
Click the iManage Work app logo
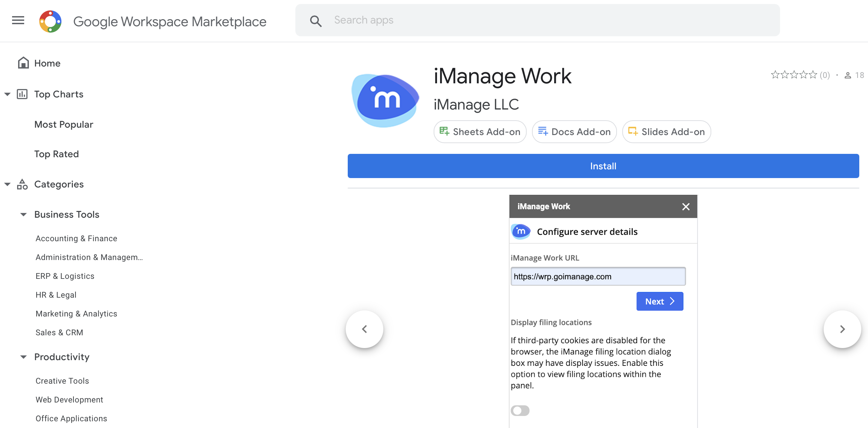click(385, 100)
